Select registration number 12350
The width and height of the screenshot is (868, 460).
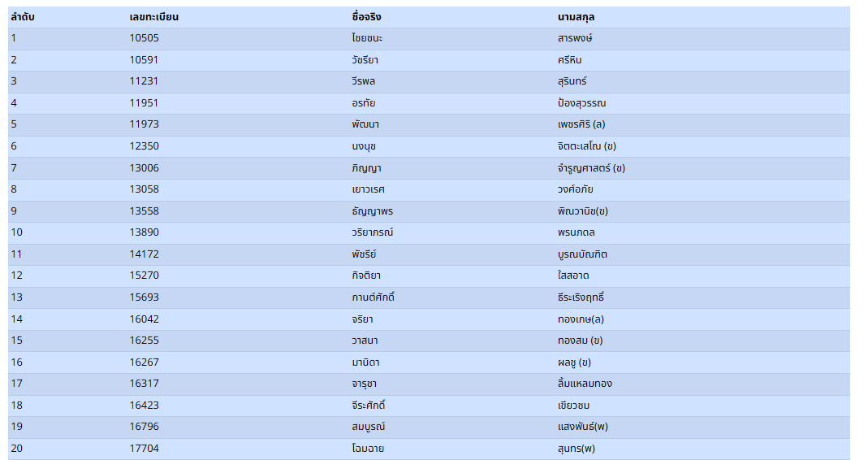click(144, 146)
